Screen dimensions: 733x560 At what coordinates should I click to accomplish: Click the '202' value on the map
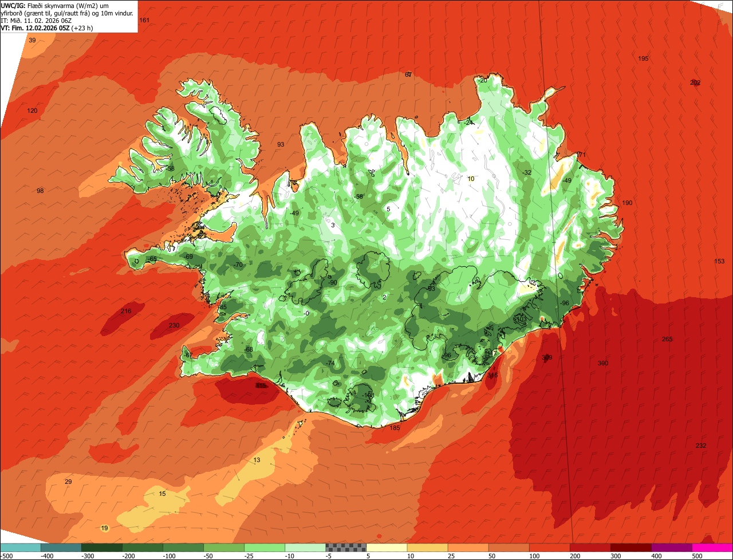[695, 83]
